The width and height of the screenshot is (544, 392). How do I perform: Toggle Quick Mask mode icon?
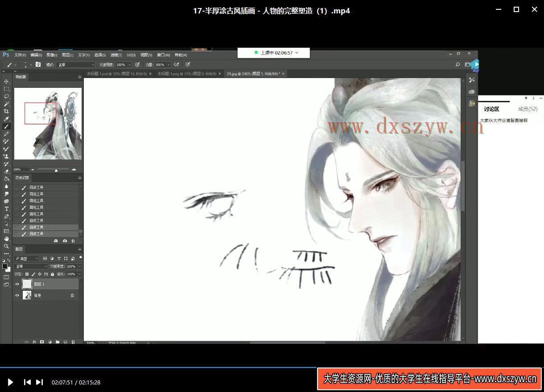tap(6, 277)
